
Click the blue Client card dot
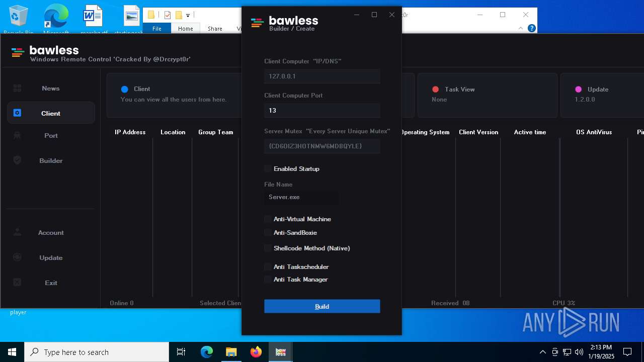(125, 89)
